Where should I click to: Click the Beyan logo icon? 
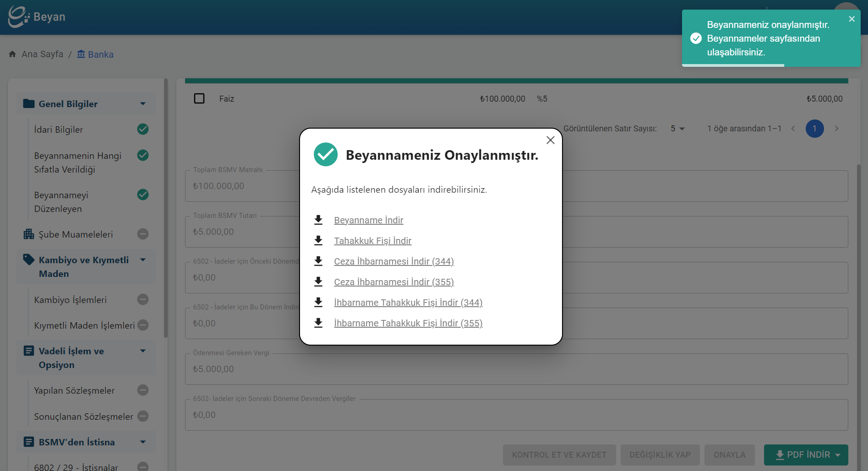point(19,16)
